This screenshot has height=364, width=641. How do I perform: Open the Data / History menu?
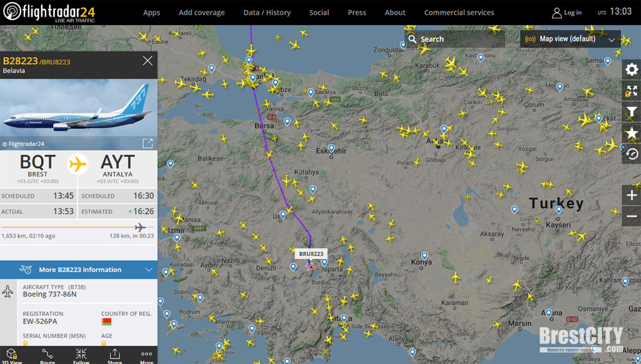267,13
